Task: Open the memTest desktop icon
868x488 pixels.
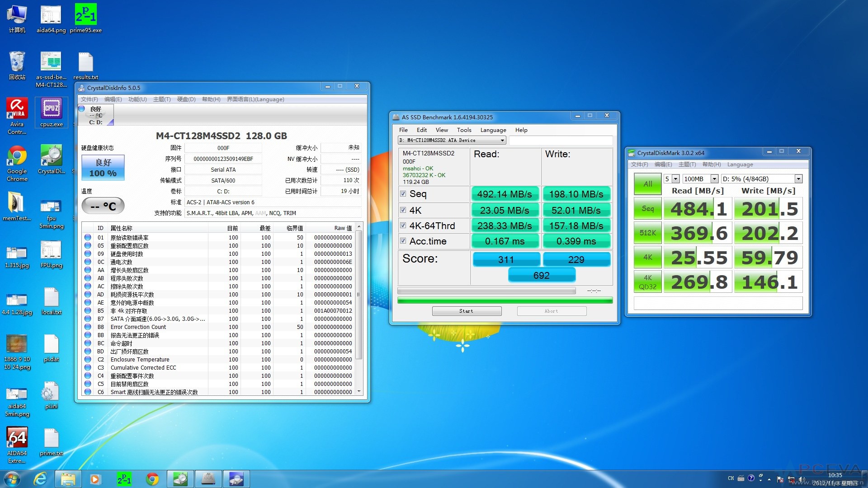Action: pos(17,207)
